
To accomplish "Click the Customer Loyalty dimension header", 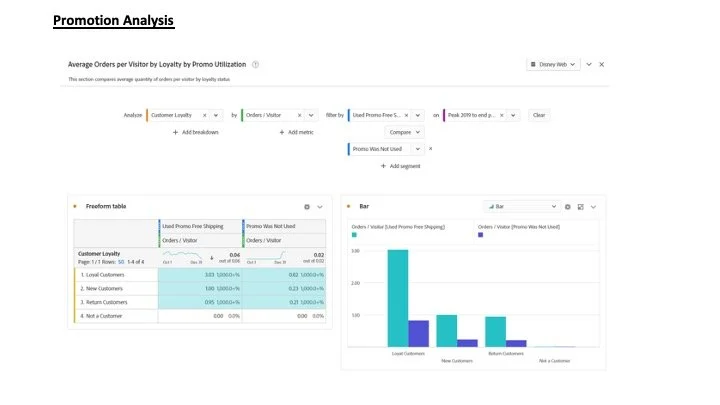I will (x=99, y=253).
